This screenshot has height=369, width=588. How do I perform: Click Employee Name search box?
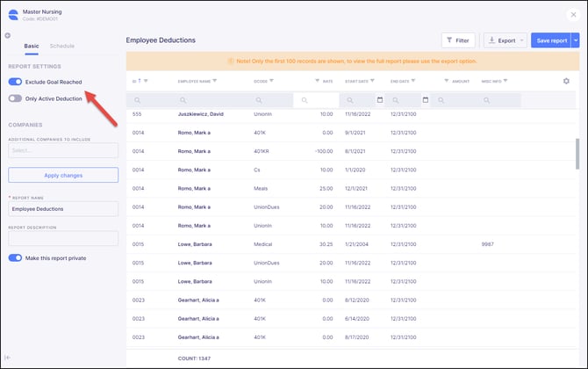pos(209,100)
